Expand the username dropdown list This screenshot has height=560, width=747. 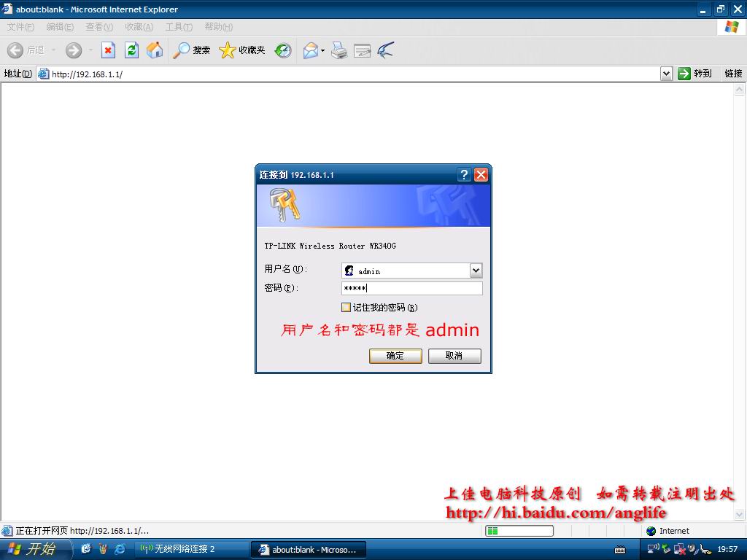point(476,271)
